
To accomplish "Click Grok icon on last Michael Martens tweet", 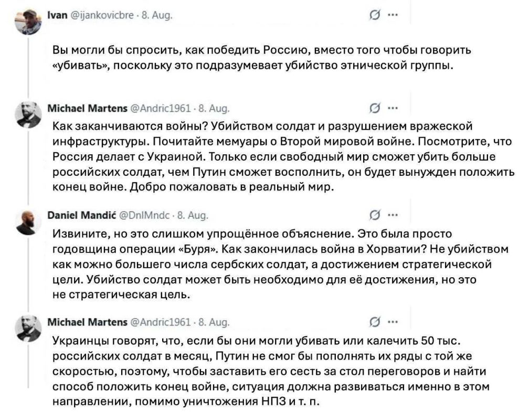I will [x=374, y=322].
